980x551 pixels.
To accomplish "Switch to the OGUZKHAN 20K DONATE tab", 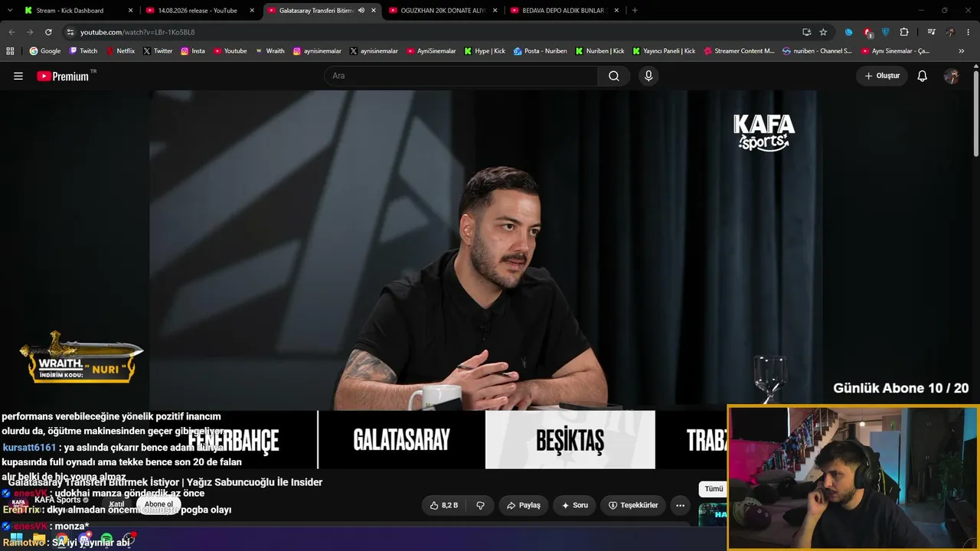I will coord(443,11).
